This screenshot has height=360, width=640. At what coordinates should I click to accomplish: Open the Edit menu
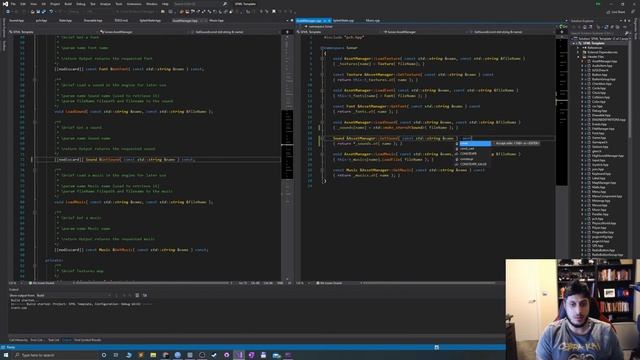[23, 4]
